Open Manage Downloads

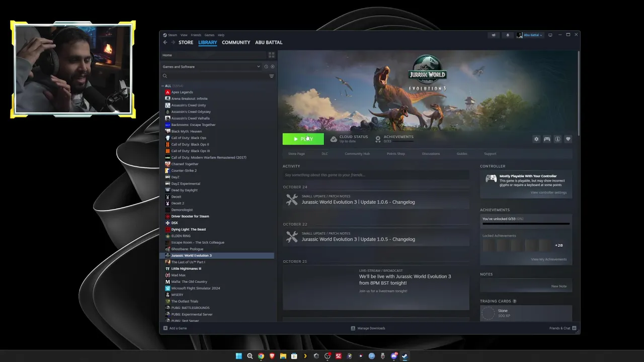coord(368,328)
